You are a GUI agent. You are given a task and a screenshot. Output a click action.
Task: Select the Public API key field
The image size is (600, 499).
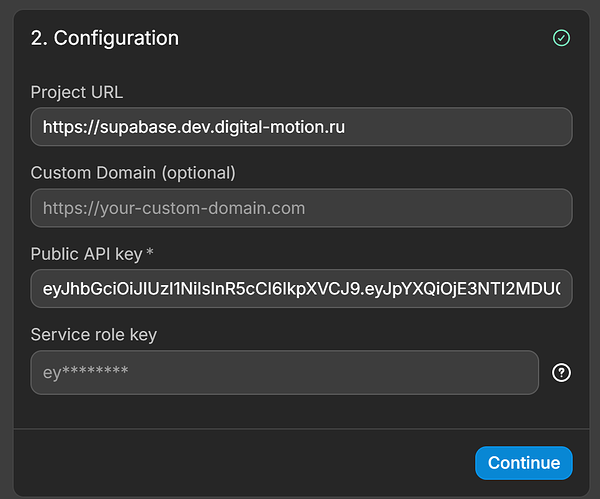click(x=301, y=288)
